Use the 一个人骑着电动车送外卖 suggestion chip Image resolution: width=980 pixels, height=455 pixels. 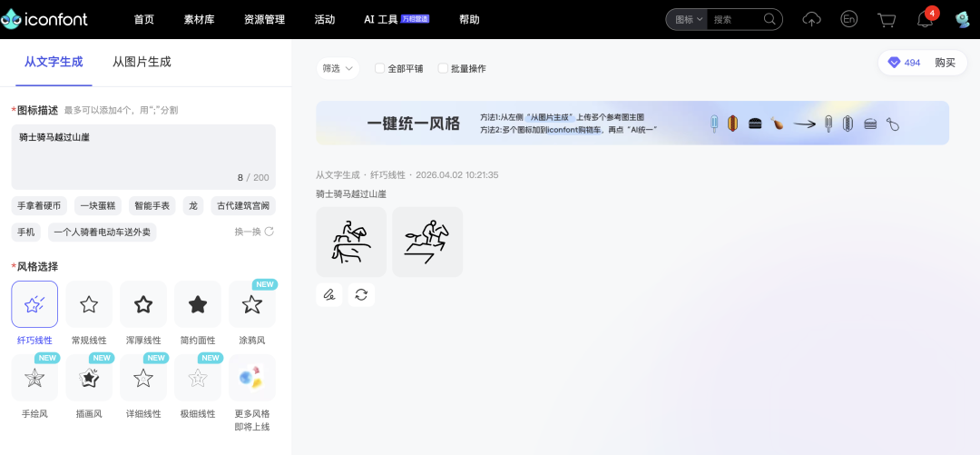[x=102, y=232]
